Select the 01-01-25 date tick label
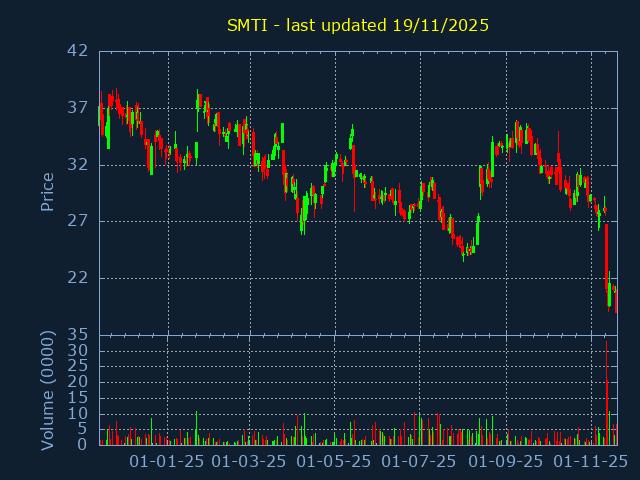The width and height of the screenshot is (640, 480). [x=168, y=461]
